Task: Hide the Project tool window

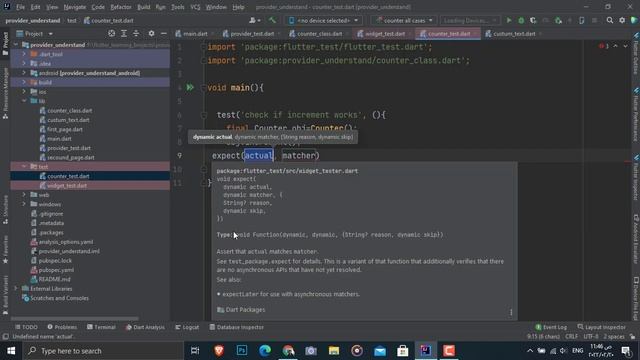Action: tap(163, 33)
